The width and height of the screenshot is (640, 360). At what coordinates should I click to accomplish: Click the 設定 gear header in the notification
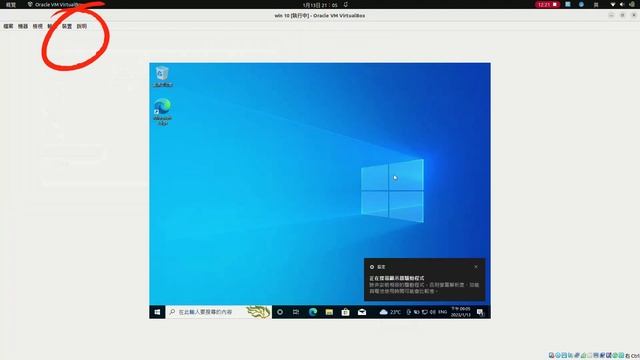click(x=378, y=267)
